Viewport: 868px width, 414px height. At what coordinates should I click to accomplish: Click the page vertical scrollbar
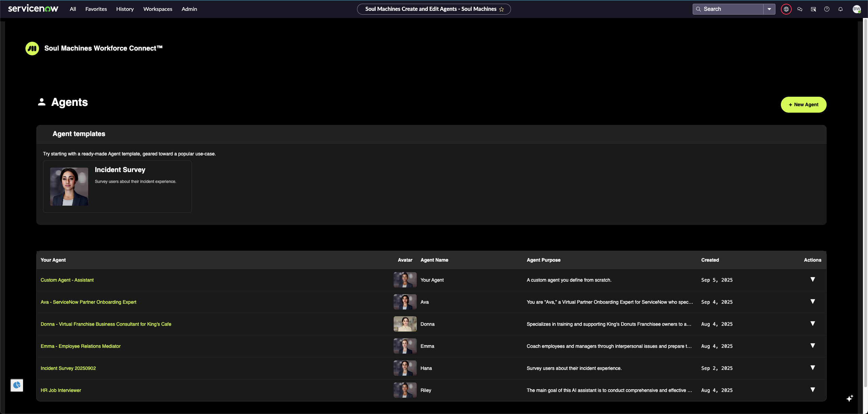865,204
